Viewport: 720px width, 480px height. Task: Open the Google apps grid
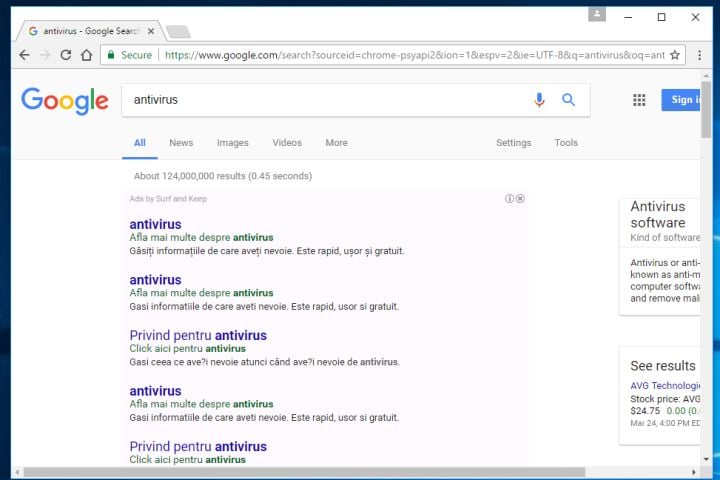pyautogui.click(x=639, y=100)
